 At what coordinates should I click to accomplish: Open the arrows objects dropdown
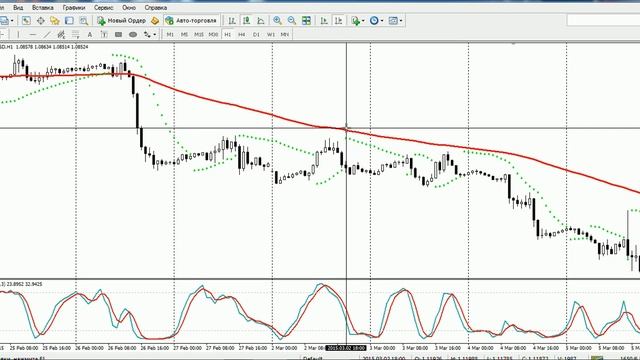150,35
